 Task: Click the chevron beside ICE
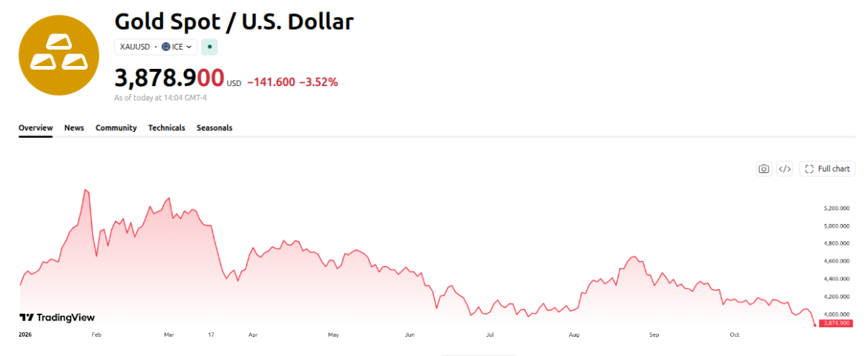pyautogui.click(x=188, y=47)
